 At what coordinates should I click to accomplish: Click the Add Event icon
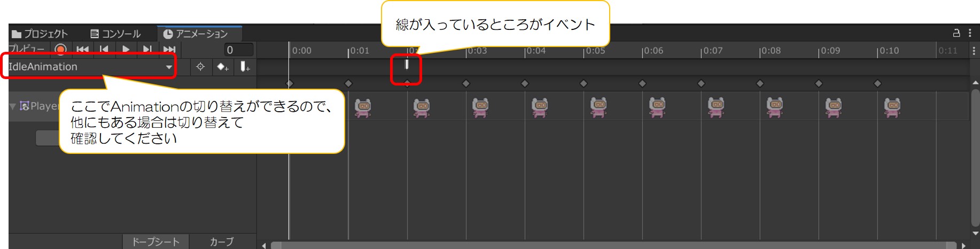click(x=245, y=67)
